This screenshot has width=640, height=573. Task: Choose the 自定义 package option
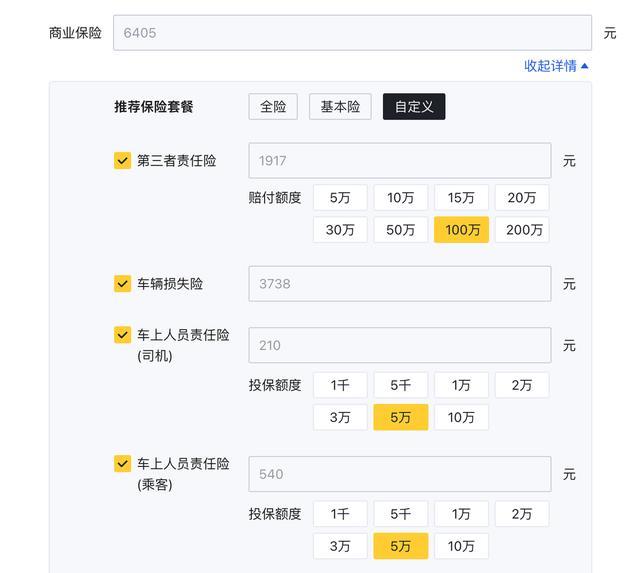pos(414,107)
